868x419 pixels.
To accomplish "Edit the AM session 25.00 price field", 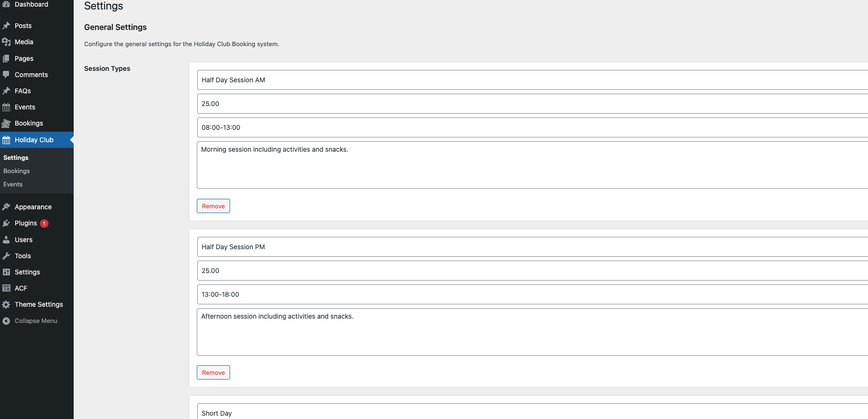I will 532,104.
